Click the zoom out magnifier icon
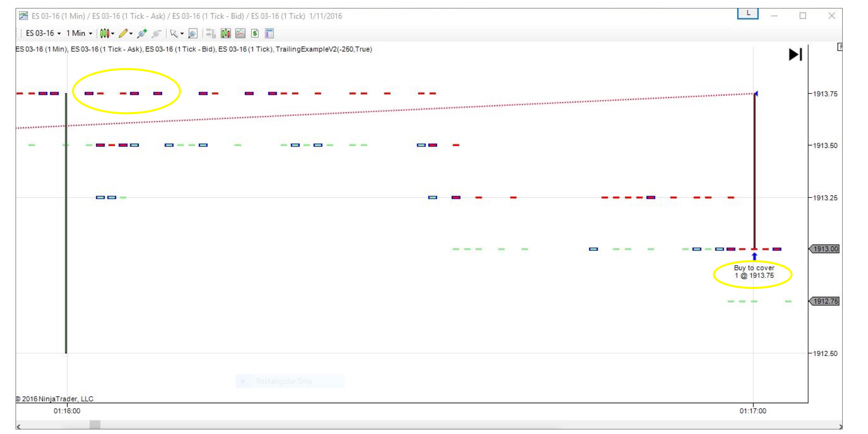The image size is (868, 434). pyautogui.click(x=156, y=33)
